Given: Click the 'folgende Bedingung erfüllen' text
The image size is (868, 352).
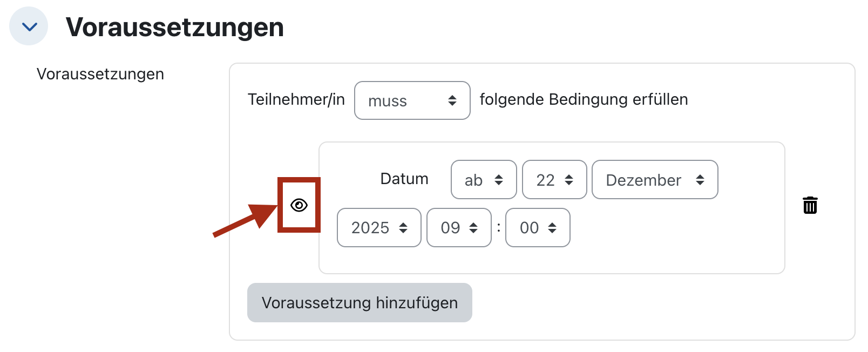Looking at the screenshot, I should pyautogui.click(x=584, y=99).
